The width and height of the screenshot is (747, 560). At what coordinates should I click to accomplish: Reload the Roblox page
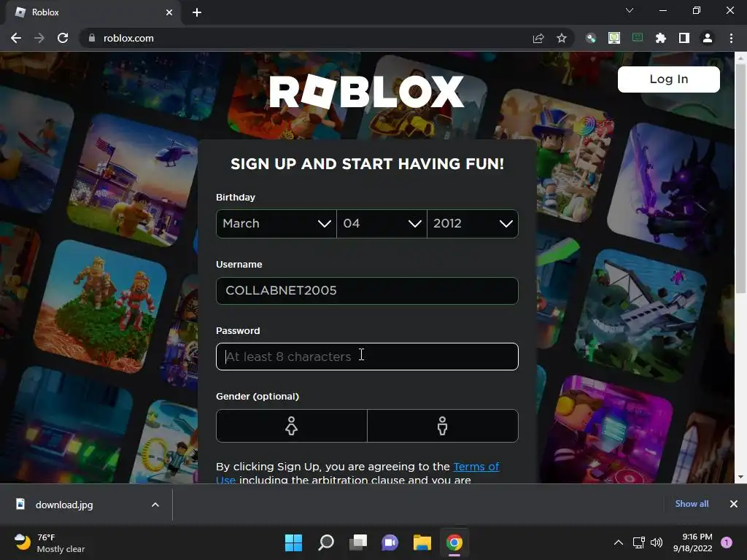click(x=63, y=38)
